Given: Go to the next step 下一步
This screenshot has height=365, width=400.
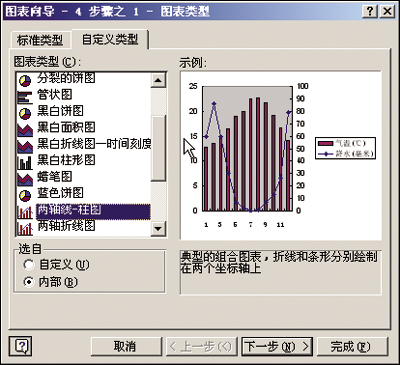Looking at the screenshot, I should 277,346.
